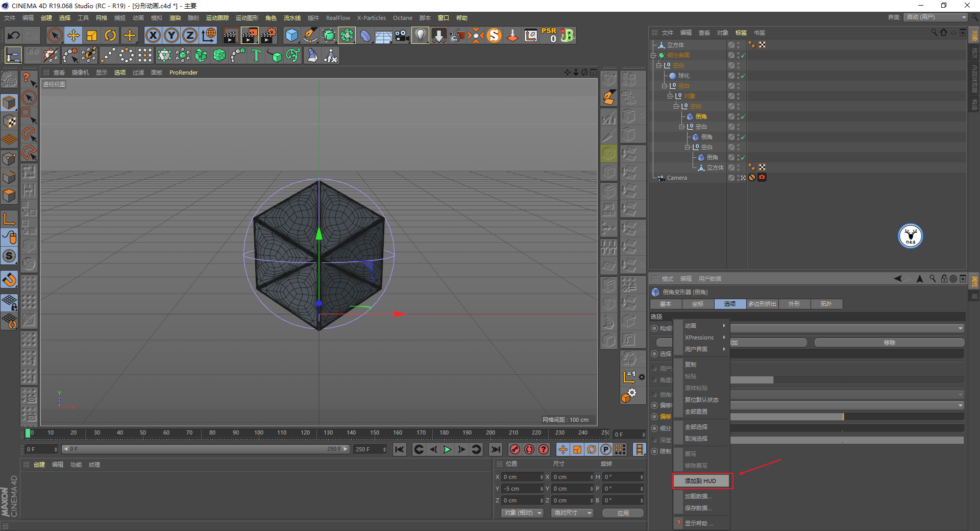
Task: Jump to the end of animation
Action: (495, 449)
